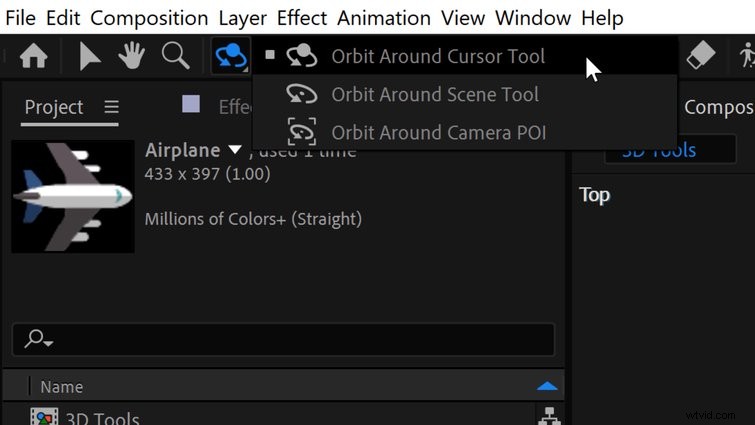755x425 pixels.
Task: Open the Animation menu
Action: [x=384, y=18]
